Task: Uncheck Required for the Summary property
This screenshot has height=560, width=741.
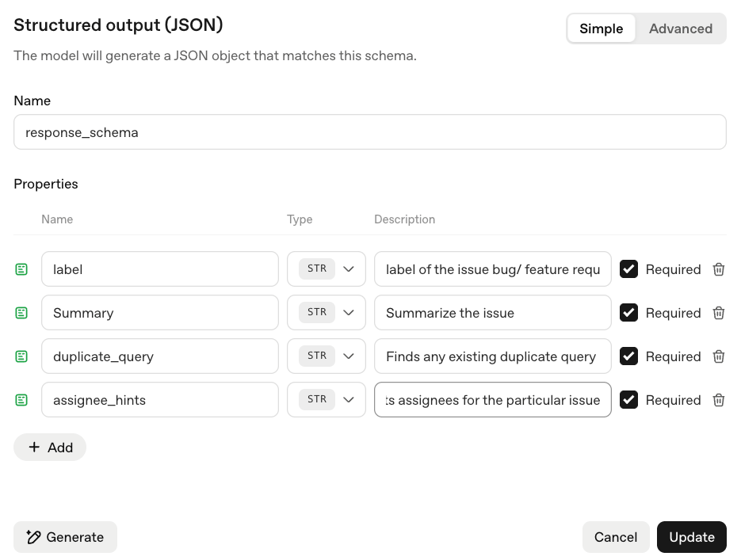Action: [x=628, y=313]
